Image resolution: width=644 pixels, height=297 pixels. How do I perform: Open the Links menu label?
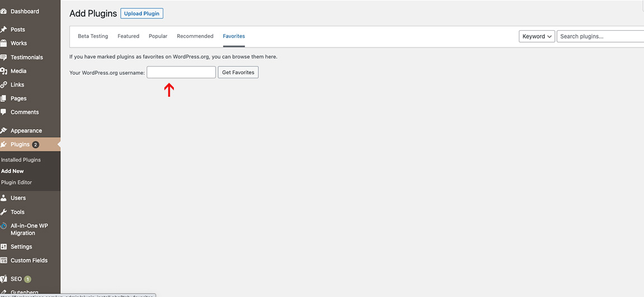tap(17, 84)
